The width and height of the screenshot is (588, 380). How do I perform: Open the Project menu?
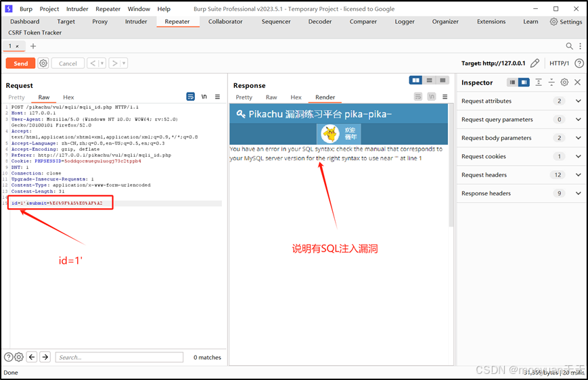click(49, 9)
